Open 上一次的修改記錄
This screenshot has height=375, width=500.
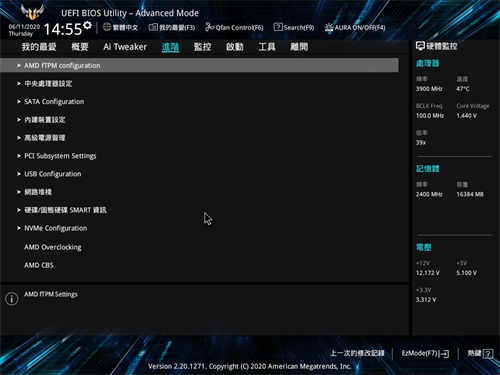357,353
